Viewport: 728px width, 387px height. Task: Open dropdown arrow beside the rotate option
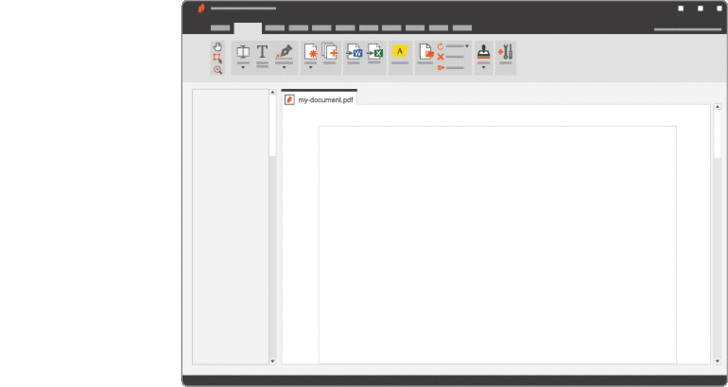pyautogui.click(x=467, y=46)
